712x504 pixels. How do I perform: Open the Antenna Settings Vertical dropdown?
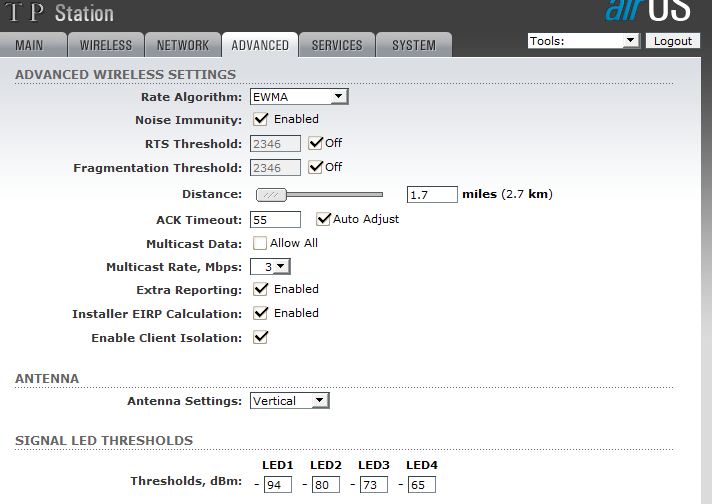(x=289, y=400)
